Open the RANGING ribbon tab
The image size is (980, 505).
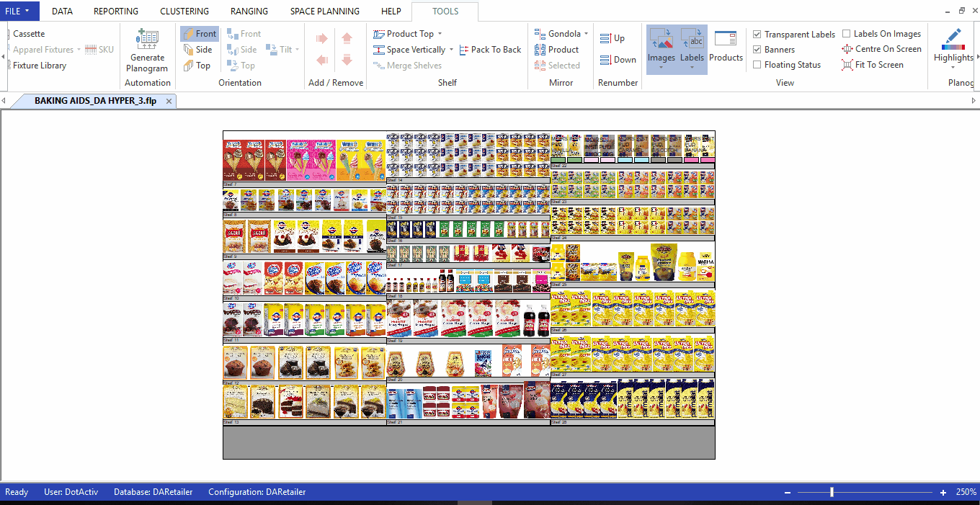(x=249, y=12)
